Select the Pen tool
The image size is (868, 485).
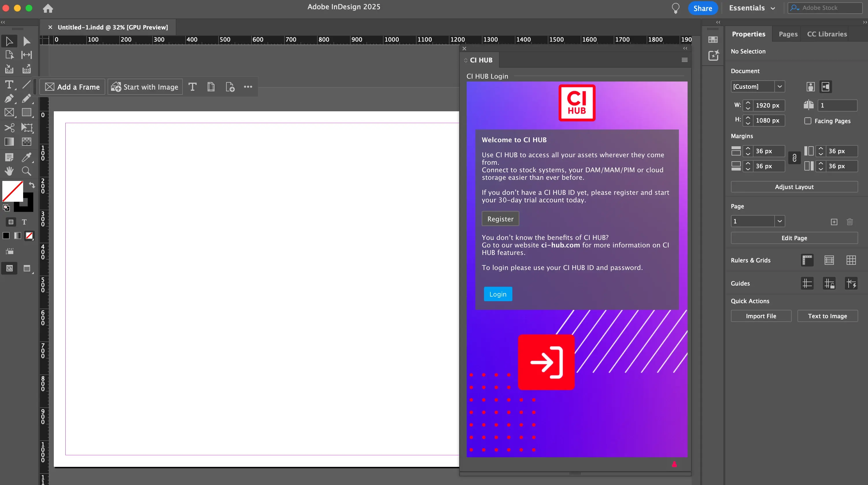point(9,99)
